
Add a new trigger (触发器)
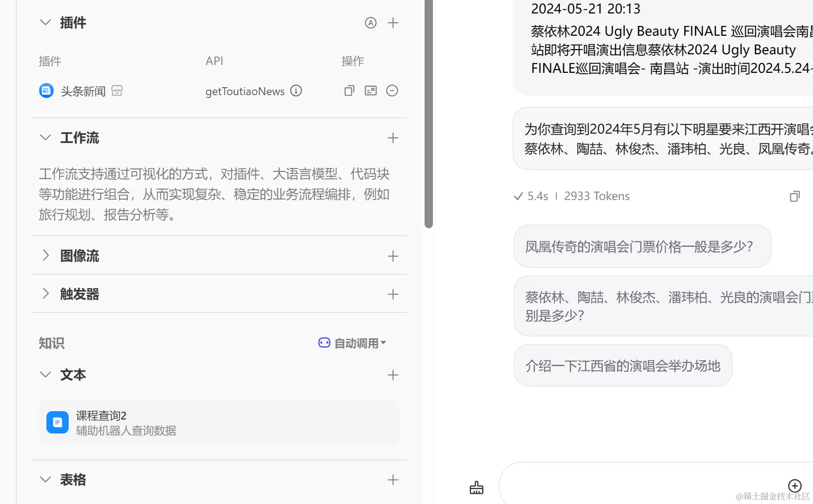click(393, 294)
